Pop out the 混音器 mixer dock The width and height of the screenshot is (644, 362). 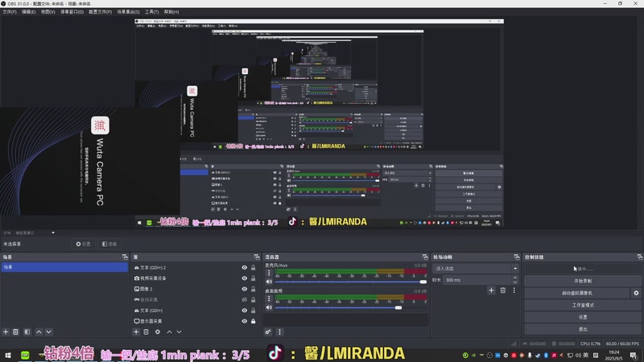[x=425, y=257]
